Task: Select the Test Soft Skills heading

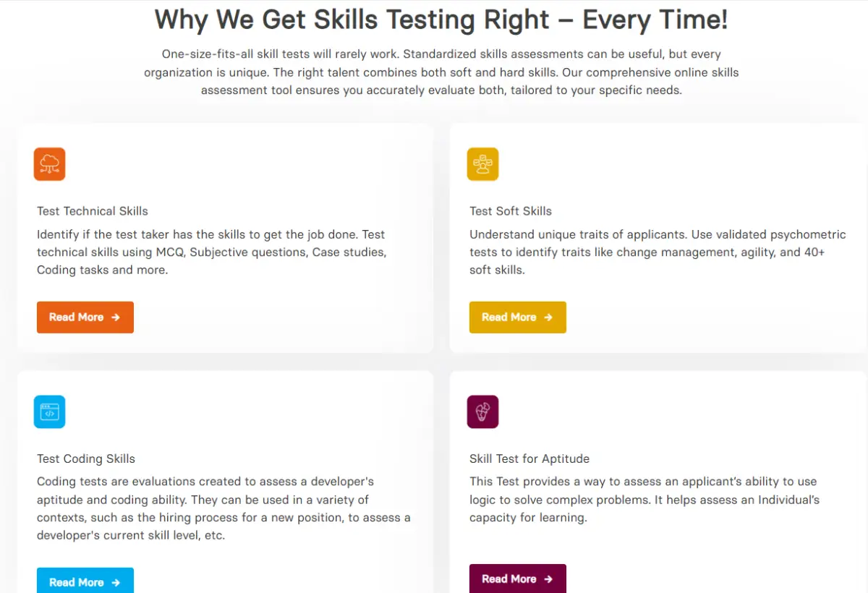Action: 511,211
